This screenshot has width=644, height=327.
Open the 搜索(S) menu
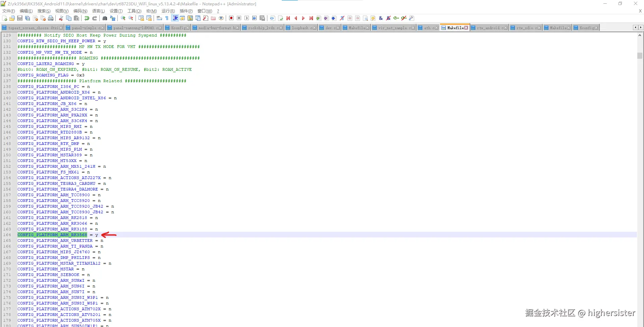44,11
